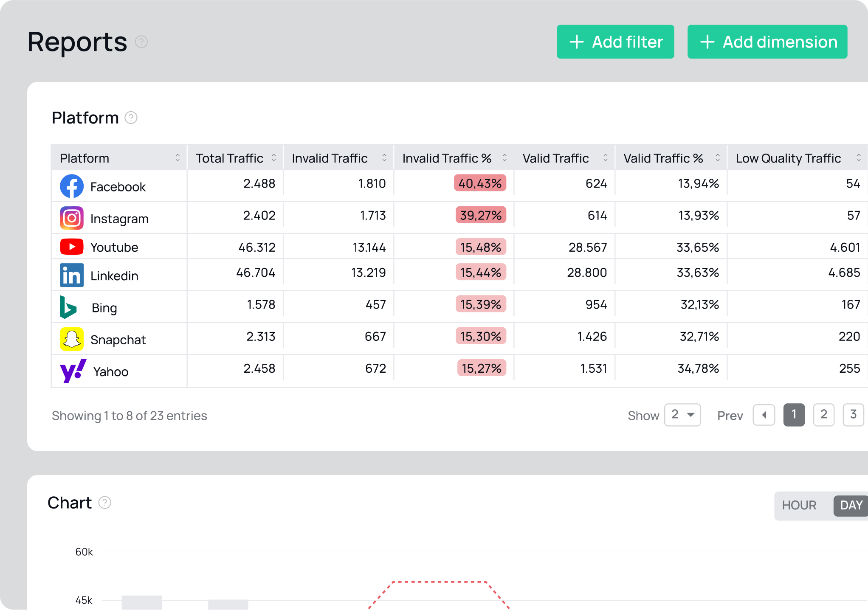868x610 pixels.
Task: Click the 15,48% invalid traffic badge
Action: pyautogui.click(x=481, y=247)
